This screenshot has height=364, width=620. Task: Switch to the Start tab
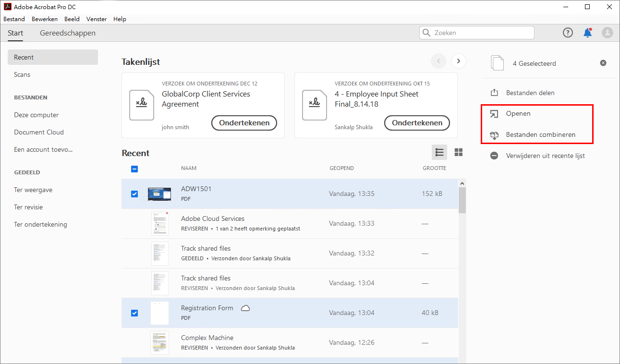tap(15, 33)
